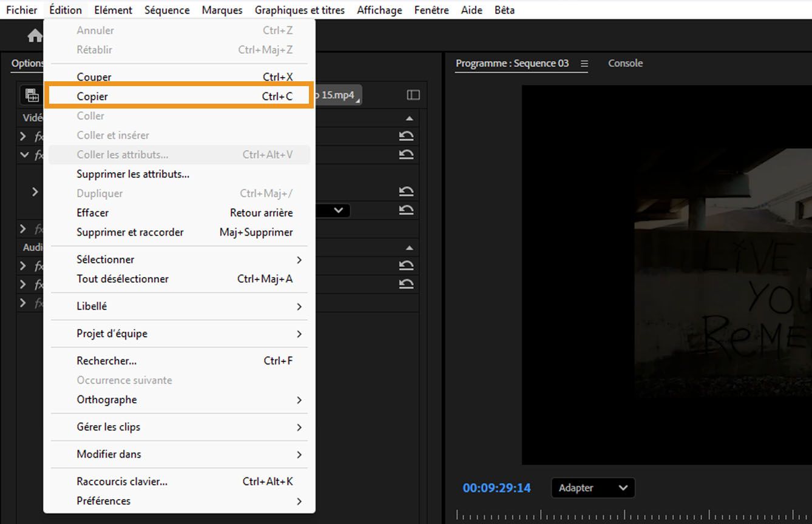812x524 pixels.
Task: Open the Adapter zoom level dropdown
Action: [593, 488]
